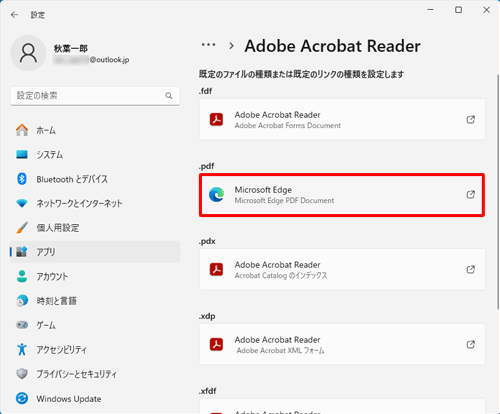Click user name 秋葉一郎
Viewport: 500px width, 414px height.
pos(71,49)
